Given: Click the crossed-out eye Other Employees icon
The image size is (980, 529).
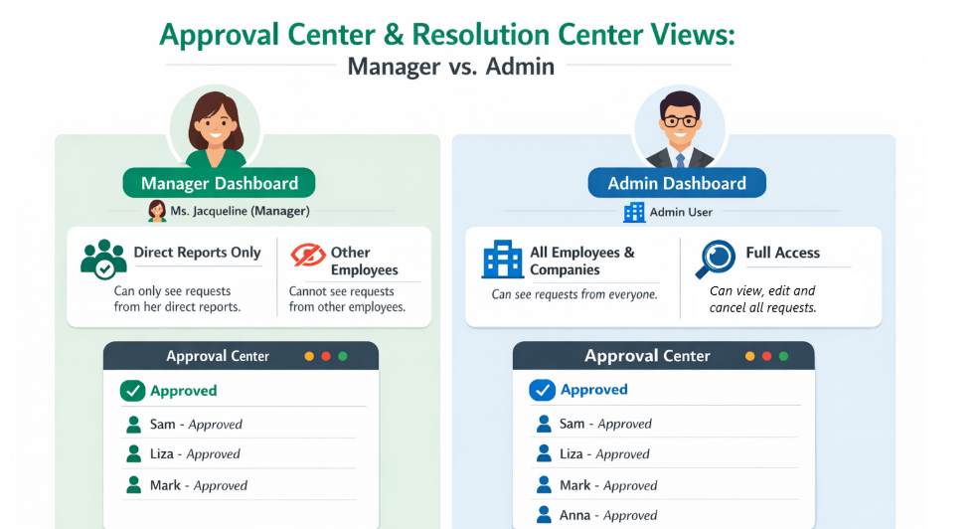Looking at the screenshot, I should [x=308, y=256].
